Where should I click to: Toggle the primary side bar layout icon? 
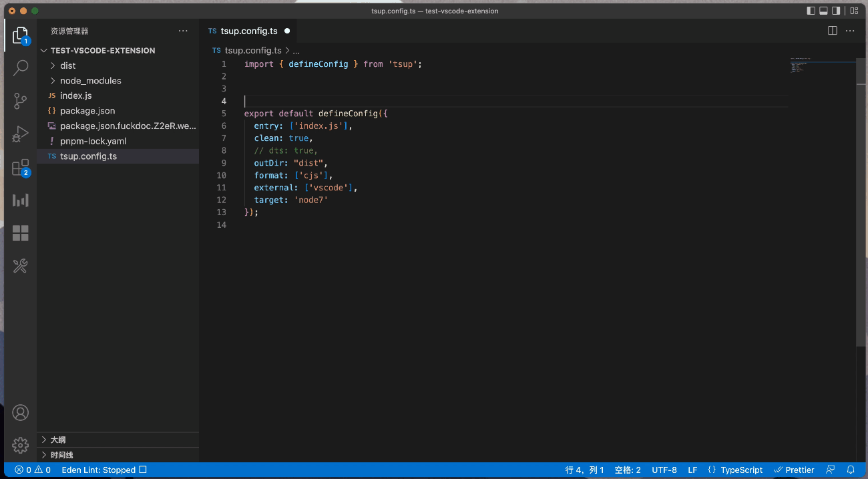(x=811, y=11)
